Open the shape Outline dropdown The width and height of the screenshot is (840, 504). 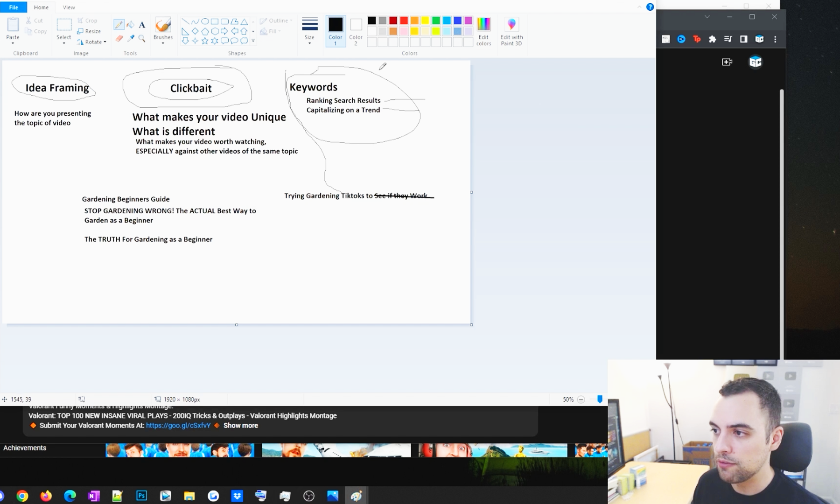tap(276, 21)
